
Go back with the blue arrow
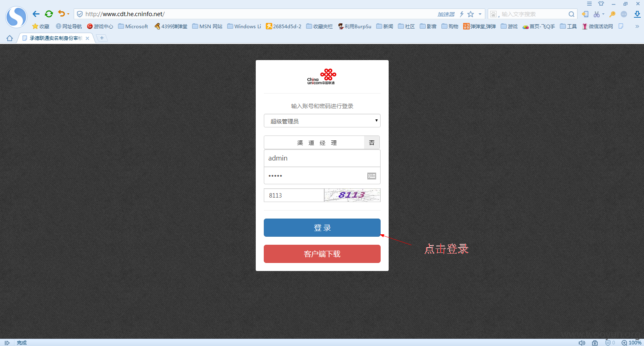(x=36, y=14)
